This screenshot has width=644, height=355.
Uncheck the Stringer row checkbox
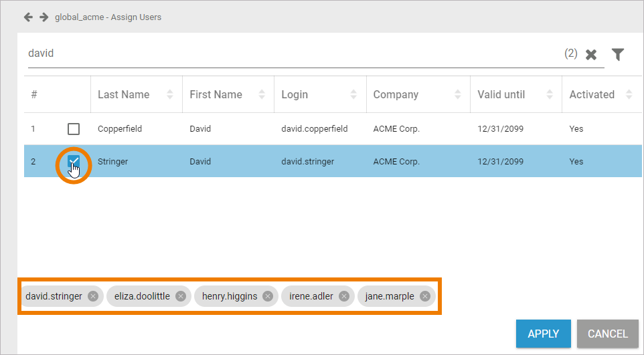coord(74,161)
